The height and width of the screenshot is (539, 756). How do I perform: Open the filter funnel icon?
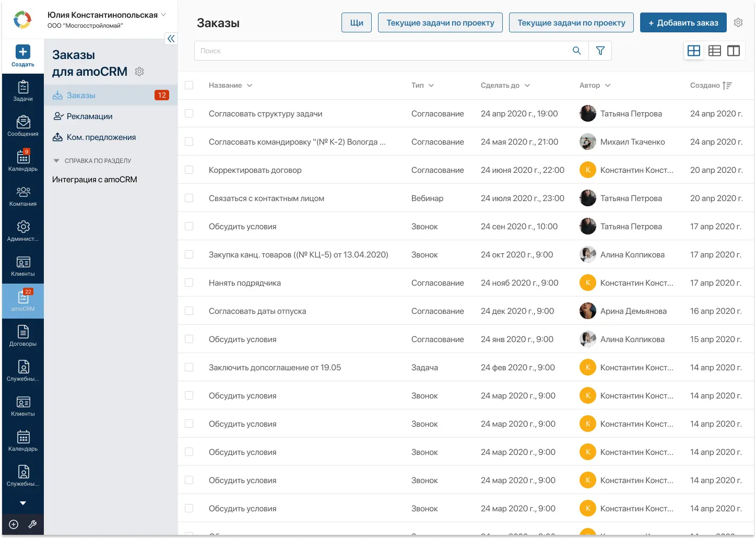[x=600, y=51]
